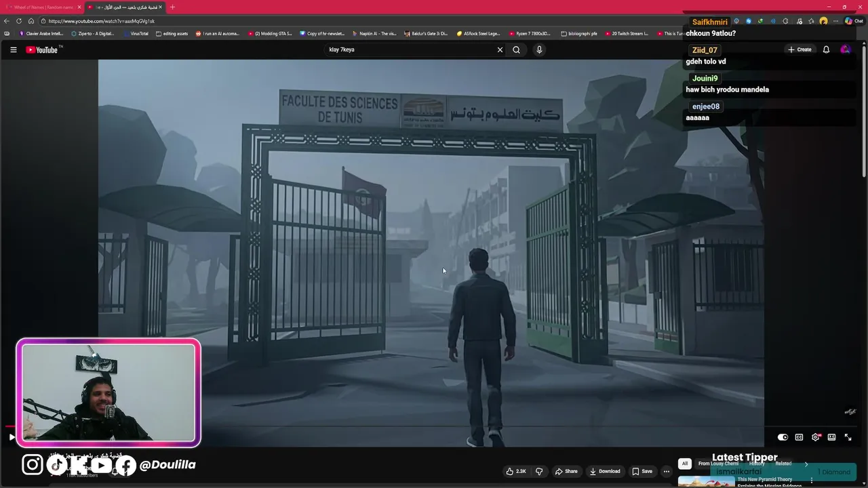Share this video
Screen dimensions: 868x488
566,471
